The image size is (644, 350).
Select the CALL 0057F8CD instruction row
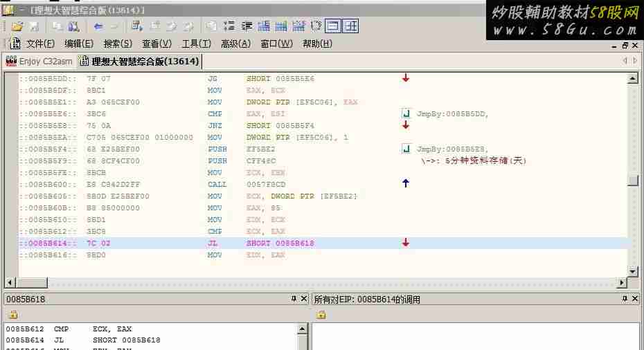[323, 184]
